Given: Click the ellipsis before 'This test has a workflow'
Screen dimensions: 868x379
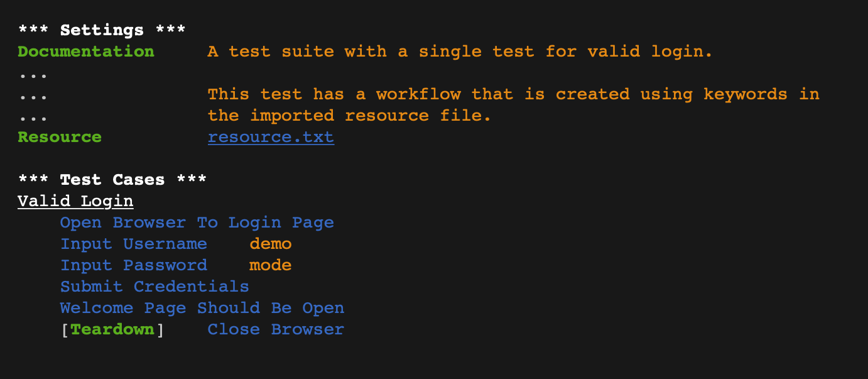Looking at the screenshot, I should coord(33,97).
